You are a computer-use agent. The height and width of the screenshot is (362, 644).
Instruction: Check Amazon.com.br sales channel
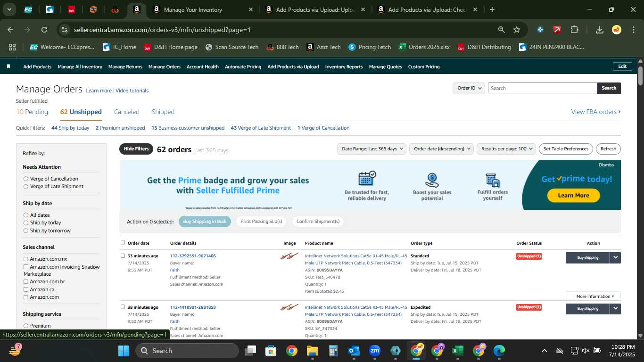(x=26, y=281)
